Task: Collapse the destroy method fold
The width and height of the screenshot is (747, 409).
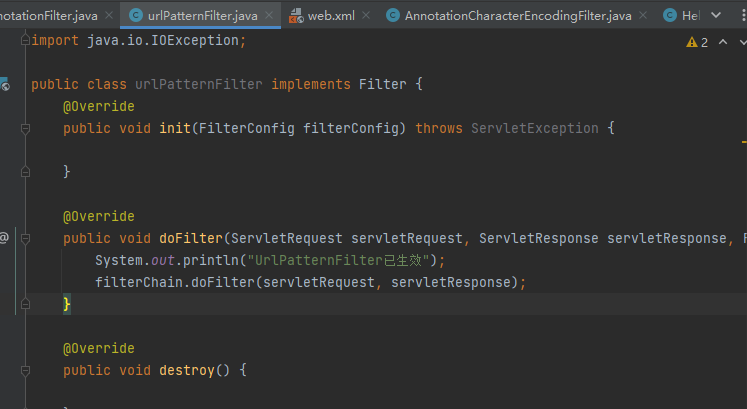Action: [x=25, y=370]
